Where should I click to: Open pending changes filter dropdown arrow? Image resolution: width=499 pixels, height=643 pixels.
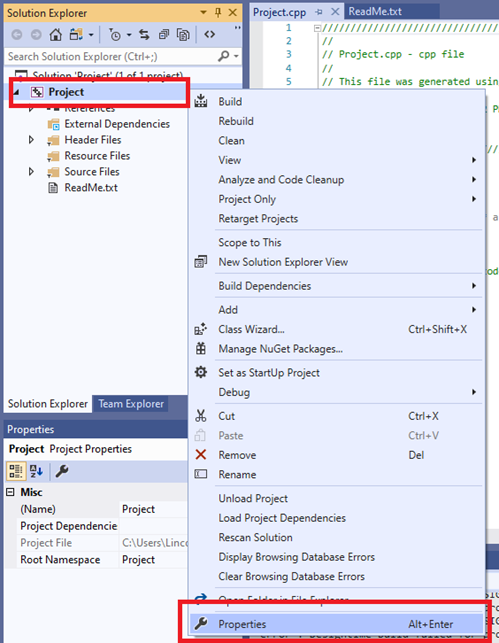[x=129, y=35]
